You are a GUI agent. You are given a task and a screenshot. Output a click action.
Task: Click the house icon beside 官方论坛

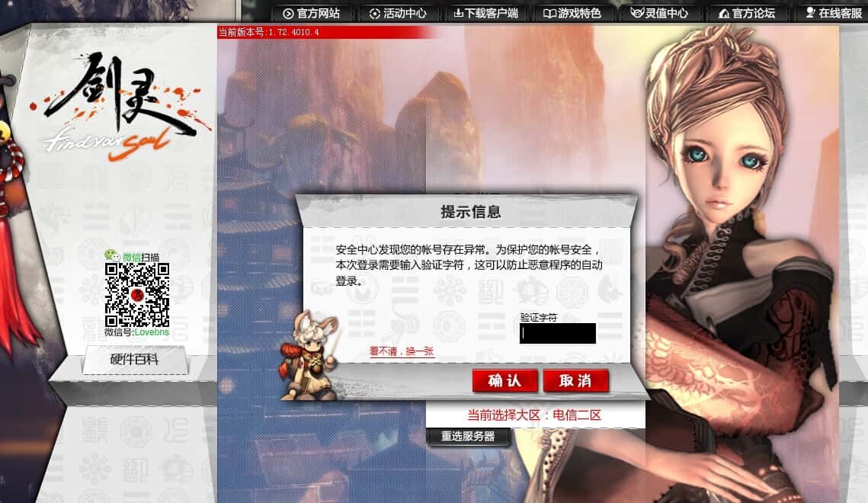pyautogui.click(x=723, y=13)
